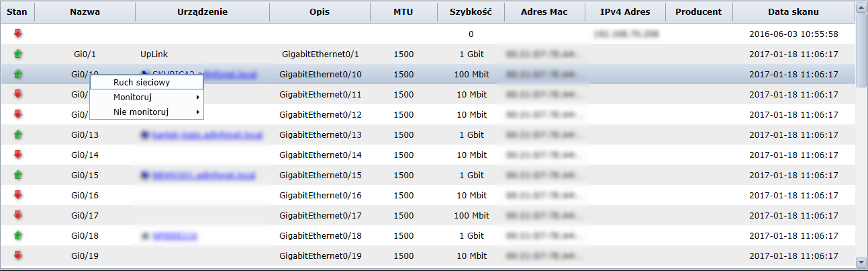Click the green status arrow in the Gi0/15 row
The image size is (868, 271).
[x=17, y=175]
